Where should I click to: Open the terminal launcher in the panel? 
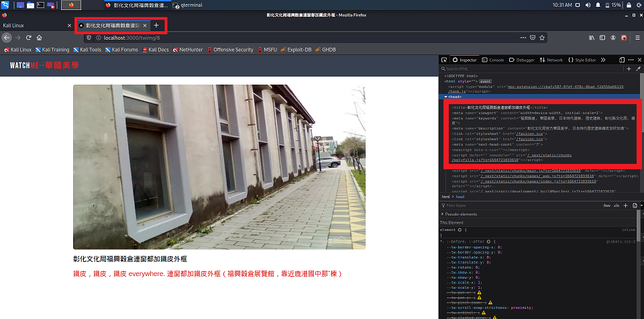click(x=41, y=5)
